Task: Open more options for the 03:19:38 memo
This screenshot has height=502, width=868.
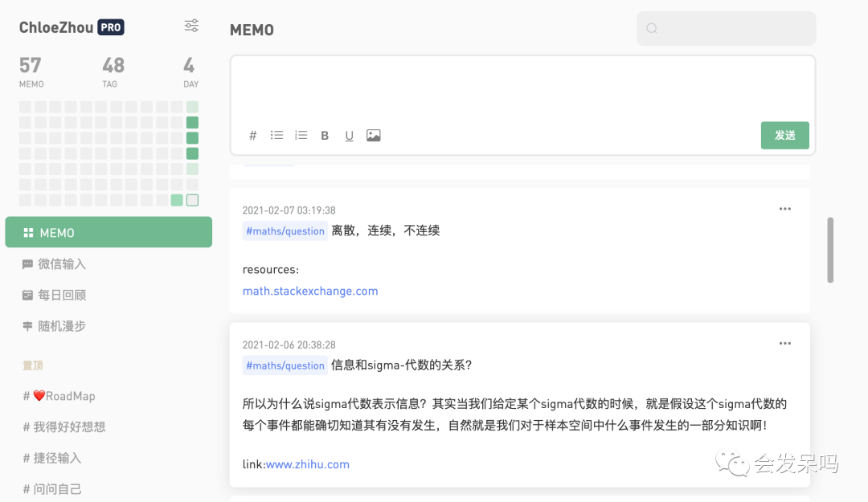Action: pos(785,209)
